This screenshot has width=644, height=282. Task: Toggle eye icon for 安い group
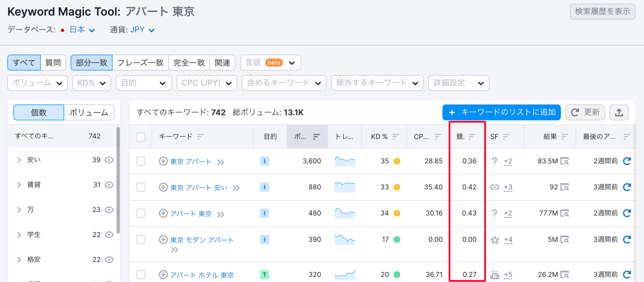point(109,160)
